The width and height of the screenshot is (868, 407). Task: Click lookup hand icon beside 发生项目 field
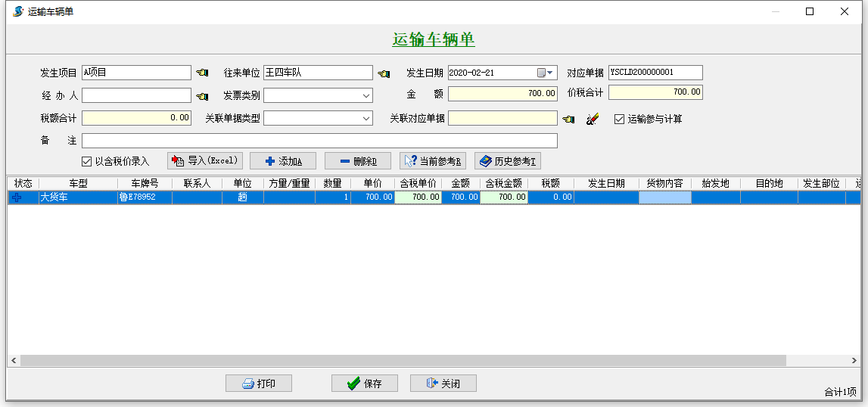[202, 73]
